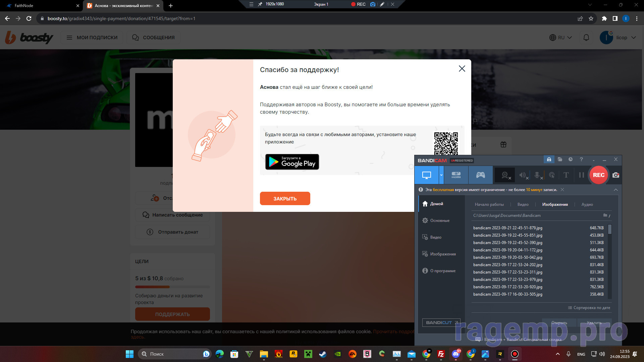Switch to Аудио tab in Bandicam home
The image size is (644, 362).
tap(587, 204)
